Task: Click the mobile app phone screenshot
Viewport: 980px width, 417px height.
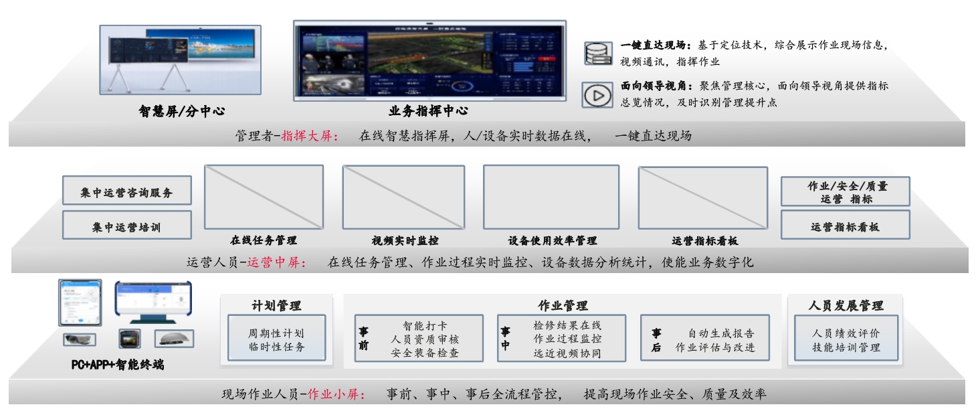Action: tap(80, 303)
